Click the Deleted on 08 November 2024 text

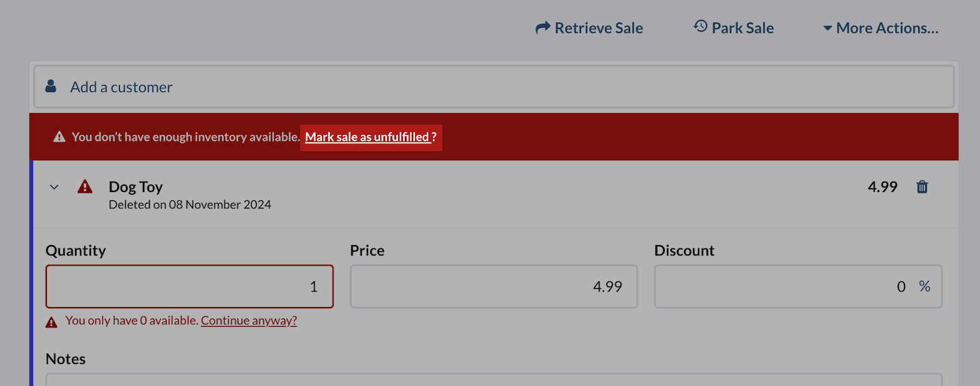click(x=190, y=204)
